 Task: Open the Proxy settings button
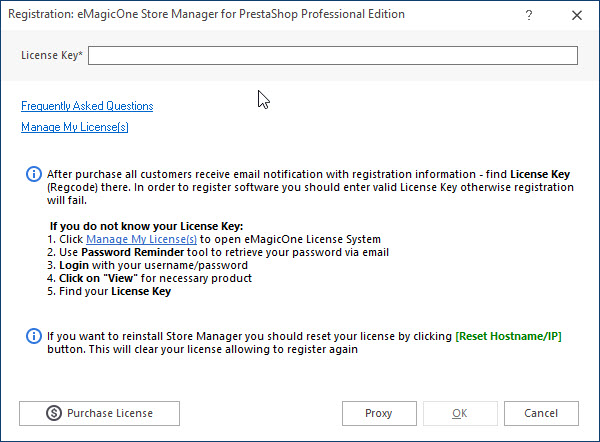[x=379, y=413]
